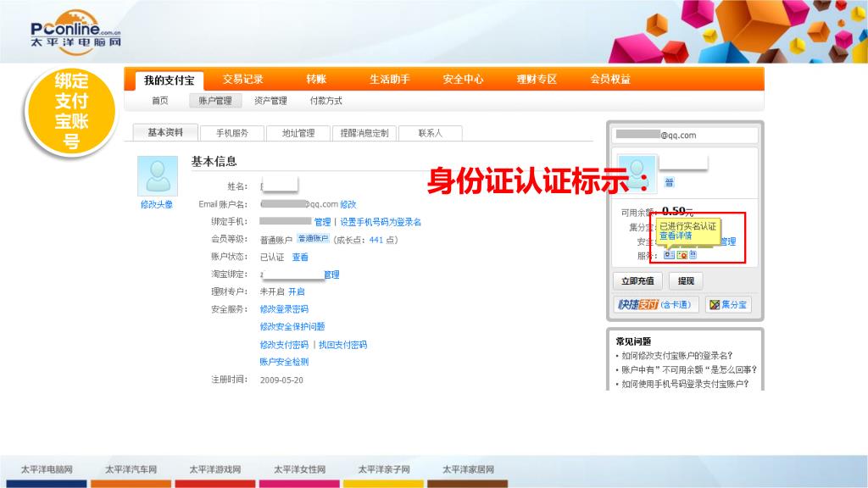Switch to 手机服务 tab
The height and width of the screenshot is (488, 868).
point(232,133)
